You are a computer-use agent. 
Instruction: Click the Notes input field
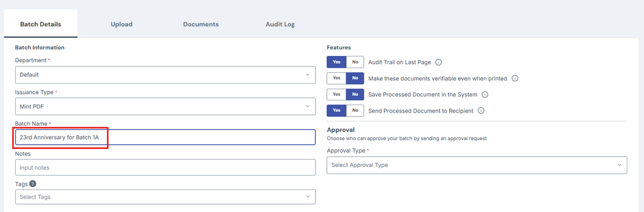click(165, 167)
